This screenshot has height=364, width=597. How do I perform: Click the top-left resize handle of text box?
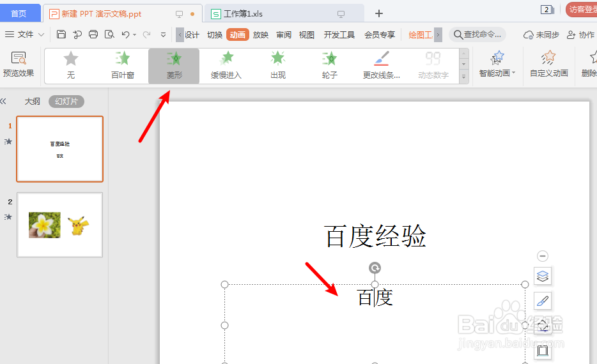[x=224, y=285]
